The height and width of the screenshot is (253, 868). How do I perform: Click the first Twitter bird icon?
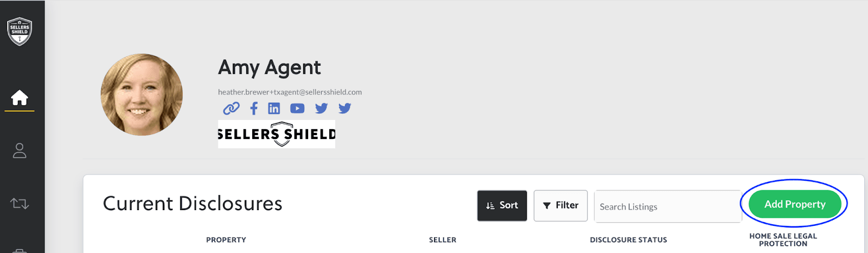point(321,109)
